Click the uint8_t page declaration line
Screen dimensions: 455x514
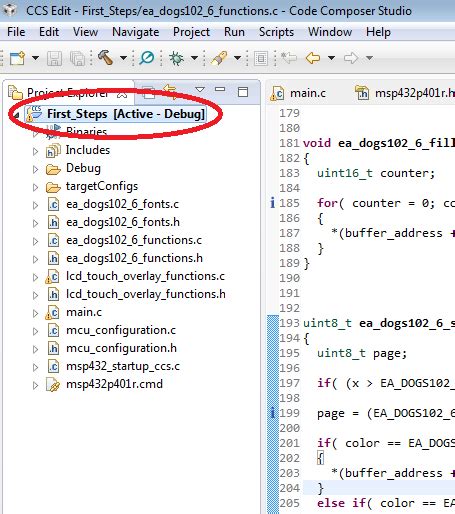[x=362, y=353]
